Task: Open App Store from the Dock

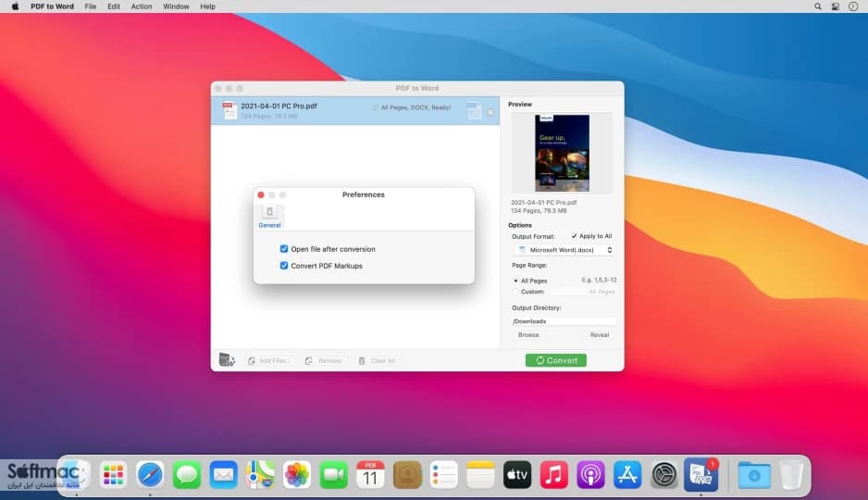Action: click(627, 474)
